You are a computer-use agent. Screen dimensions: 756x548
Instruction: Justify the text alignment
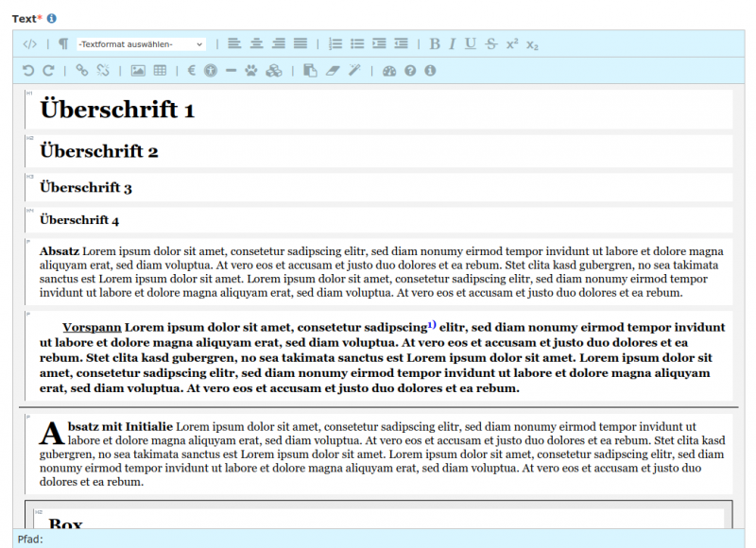[x=301, y=43]
